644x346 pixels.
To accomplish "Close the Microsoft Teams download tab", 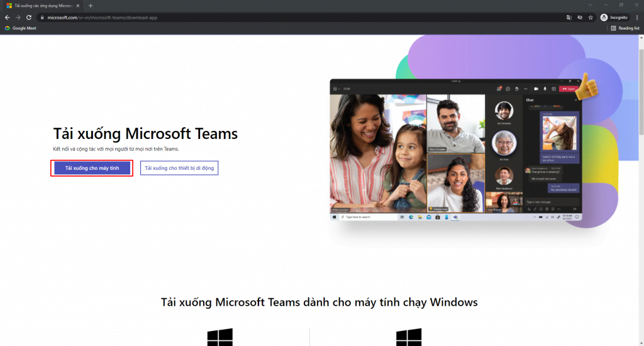I will coord(77,6).
